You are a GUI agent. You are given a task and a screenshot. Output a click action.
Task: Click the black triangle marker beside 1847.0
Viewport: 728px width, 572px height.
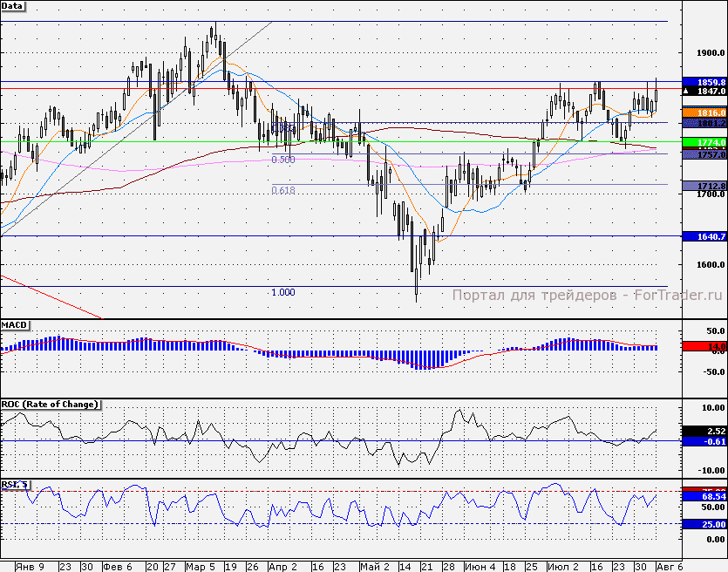[687, 91]
